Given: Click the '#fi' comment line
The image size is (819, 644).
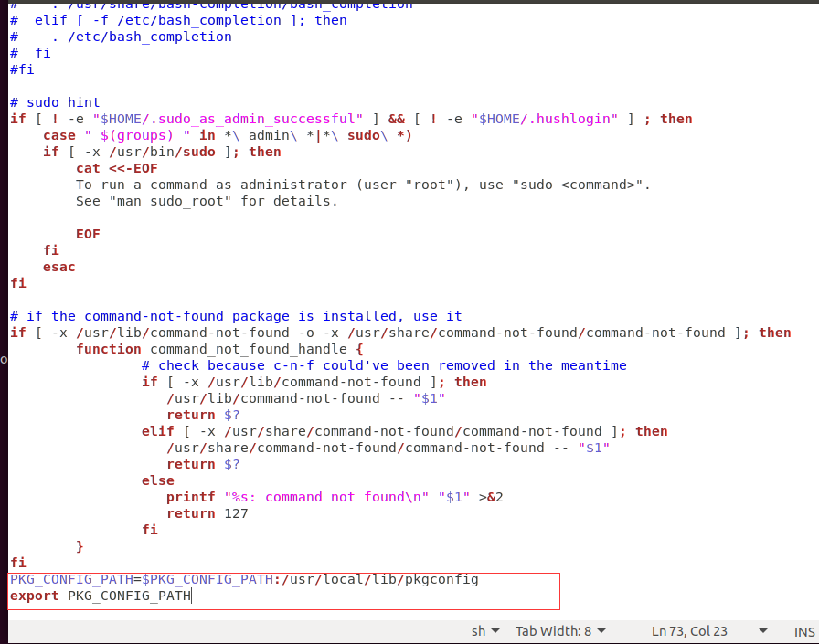Looking at the screenshot, I should point(22,69).
